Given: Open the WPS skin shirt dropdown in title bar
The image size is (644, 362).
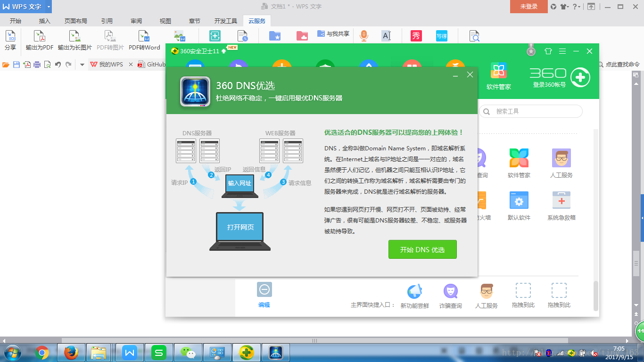Looking at the screenshot, I should (x=565, y=7).
